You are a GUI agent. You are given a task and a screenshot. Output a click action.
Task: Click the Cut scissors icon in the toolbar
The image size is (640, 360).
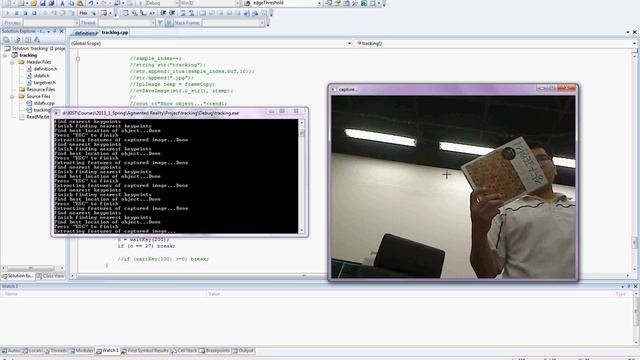click(62, 3)
